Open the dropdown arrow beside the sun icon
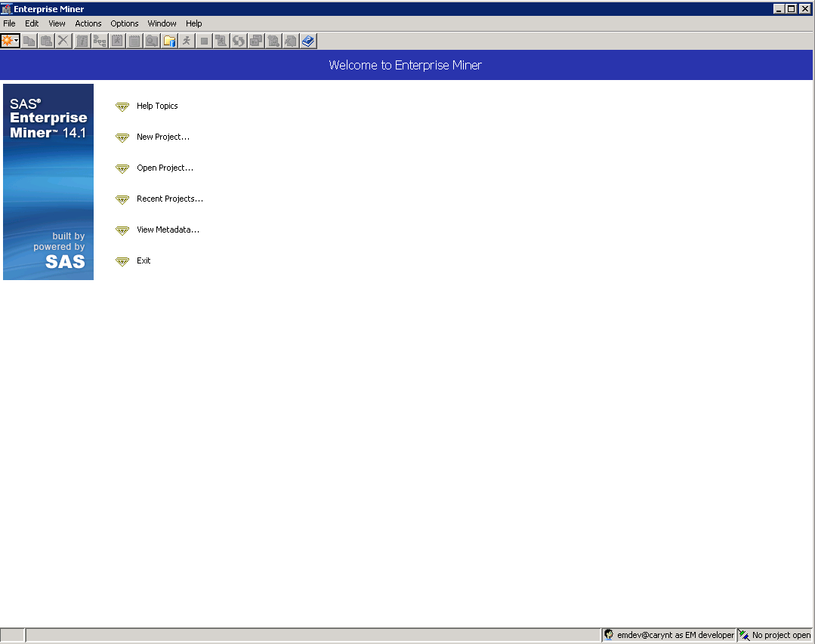The height and width of the screenshot is (644, 815). coord(17,41)
